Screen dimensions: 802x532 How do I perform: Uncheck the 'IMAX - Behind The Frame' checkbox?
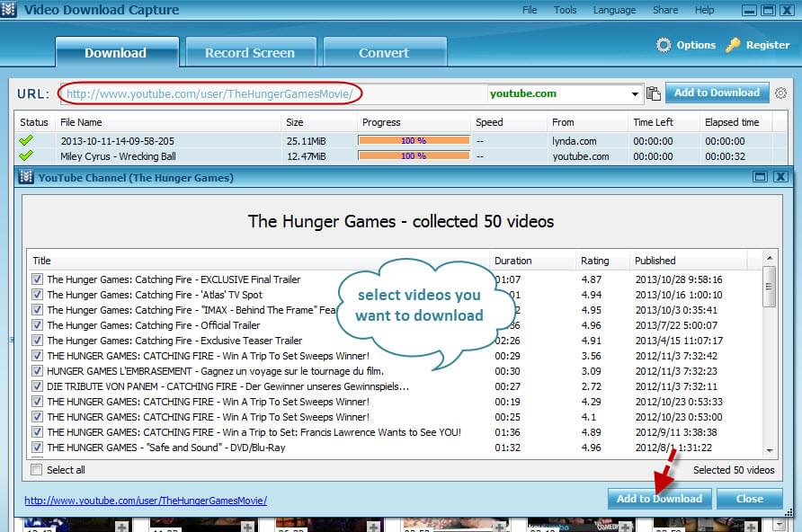click(37, 310)
